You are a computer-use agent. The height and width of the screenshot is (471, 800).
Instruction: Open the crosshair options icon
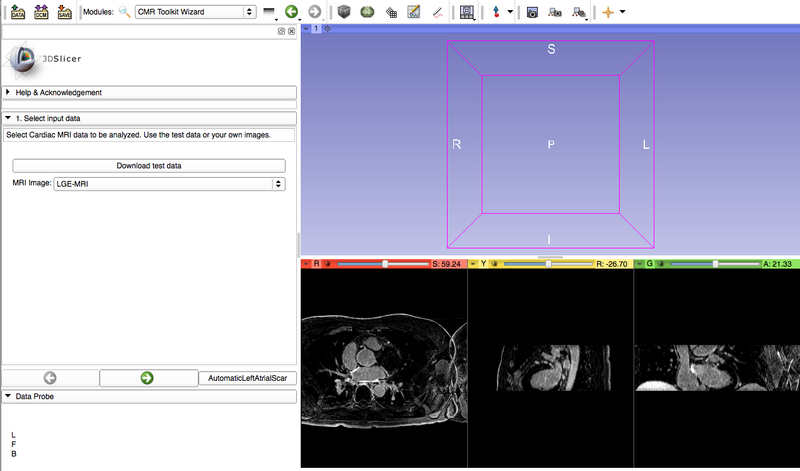pyautogui.click(x=607, y=12)
